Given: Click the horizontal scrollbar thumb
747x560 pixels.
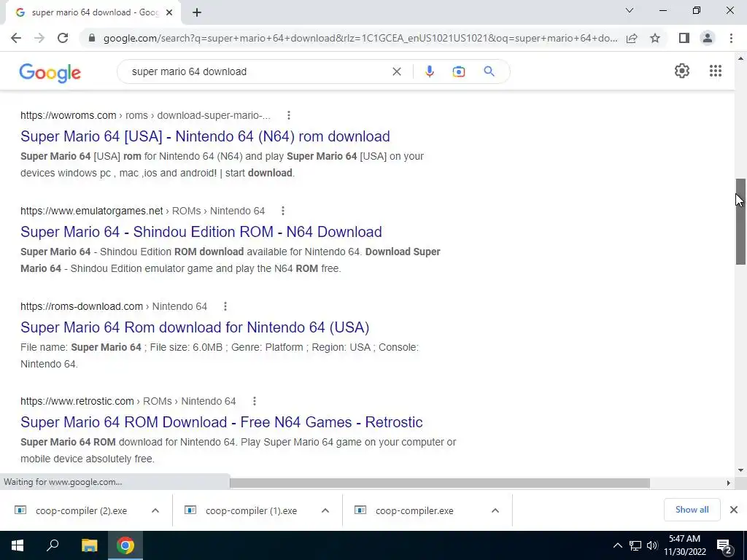Looking at the screenshot, I should tap(440, 483).
